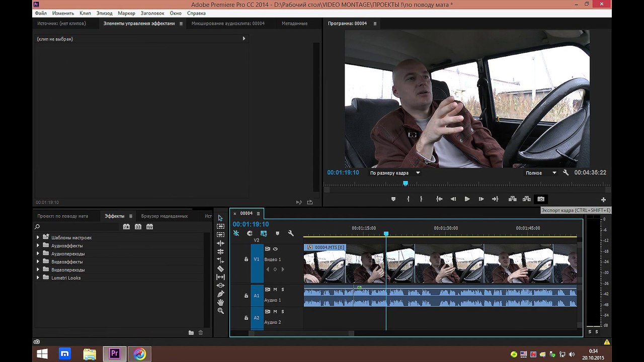Screen dimensions: 644x362
Task: Open Premiere Pro from the Windows taskbar
Action: 115,354
